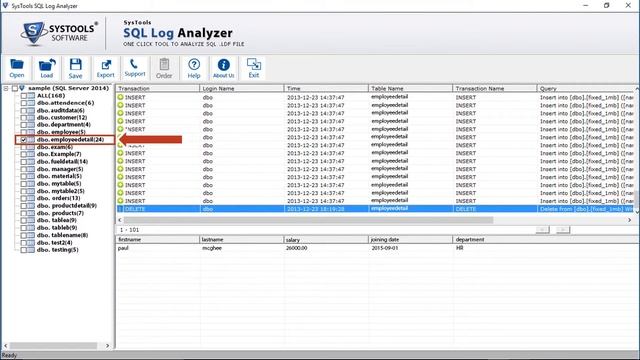This screenshot has height=360, width=640.
Task: Select dbo.tablename(8) table name
Action: [62, 235]
